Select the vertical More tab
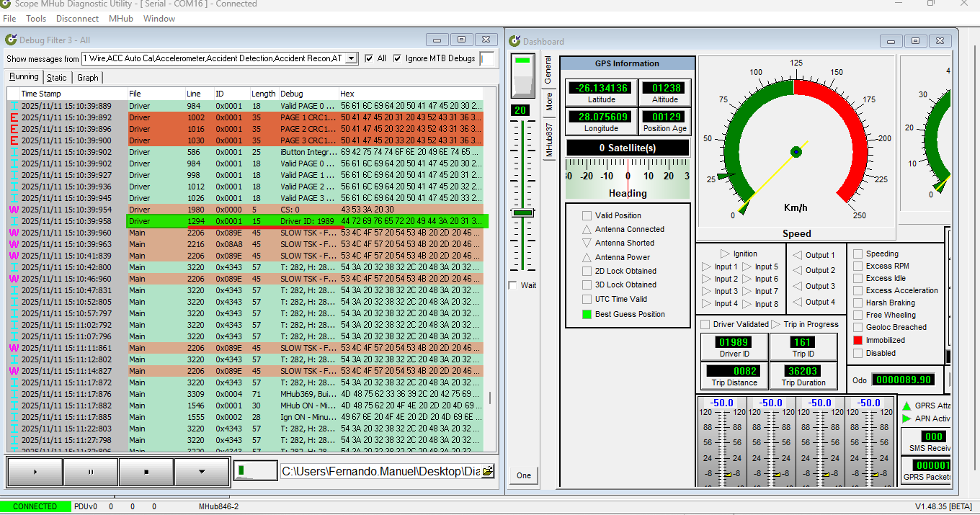 549,102
